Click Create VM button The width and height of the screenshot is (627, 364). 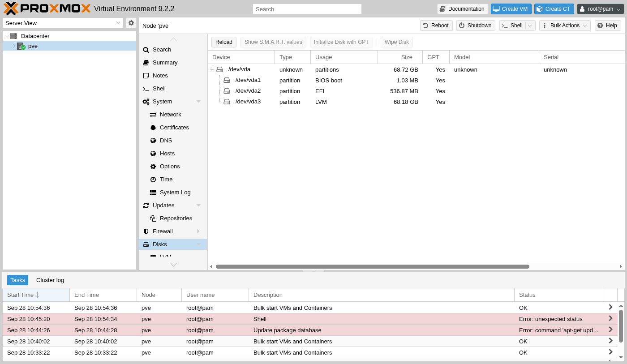[x=511, y=9]
